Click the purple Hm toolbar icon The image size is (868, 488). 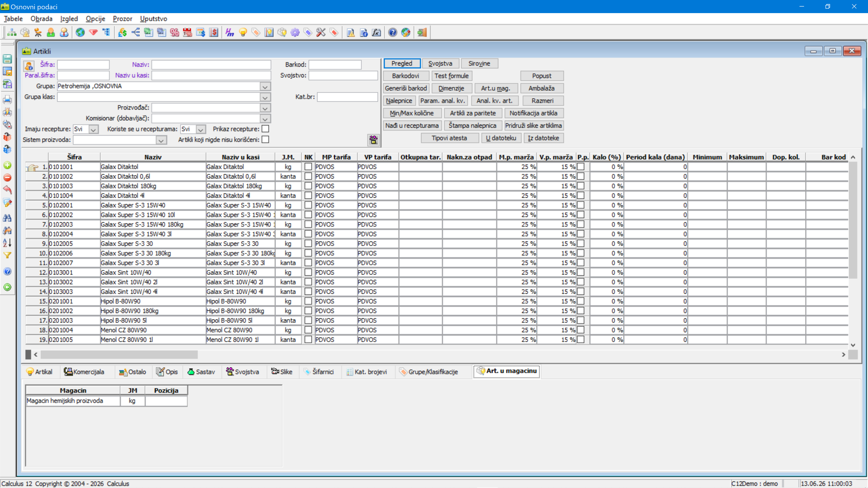pos(230,32)
